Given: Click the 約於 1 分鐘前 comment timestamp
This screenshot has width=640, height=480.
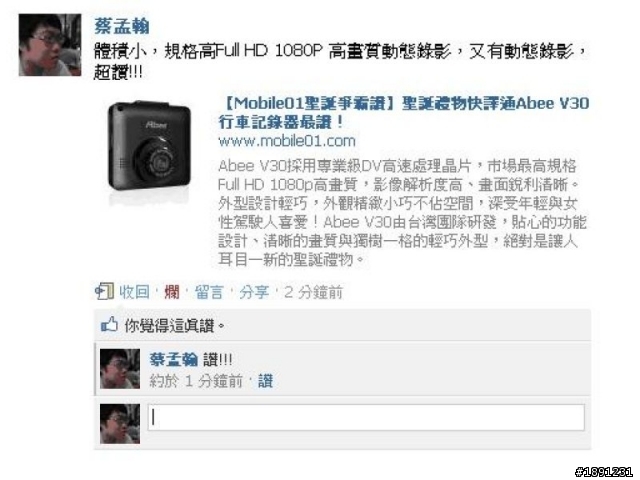Looking at the screenshot, I should click(196, 381).
